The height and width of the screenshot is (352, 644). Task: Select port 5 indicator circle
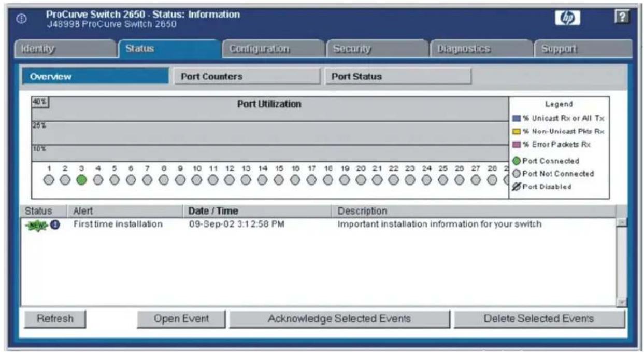click(x=115, y=180)
